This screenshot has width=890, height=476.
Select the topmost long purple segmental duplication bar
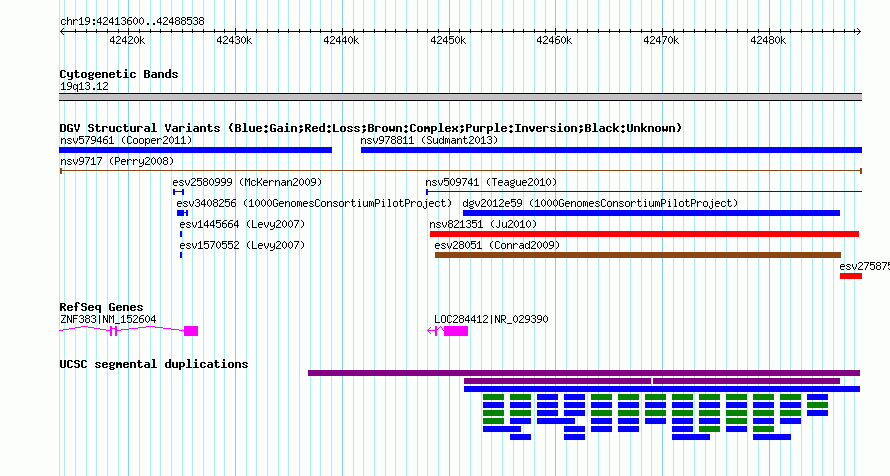pyautogui.click(x=584, y=373)
